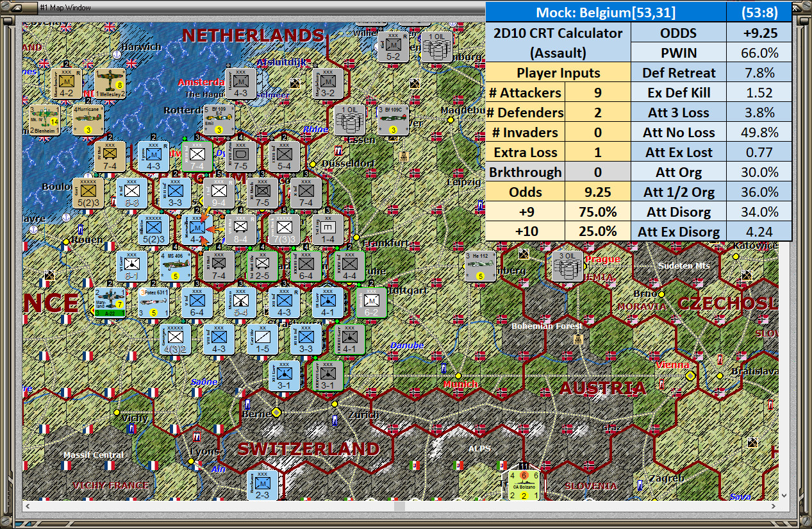This screenshot has height=529, width=812.
Task: Select the Munich 6-2 militia counter
Action: click(x=372, y=303)
